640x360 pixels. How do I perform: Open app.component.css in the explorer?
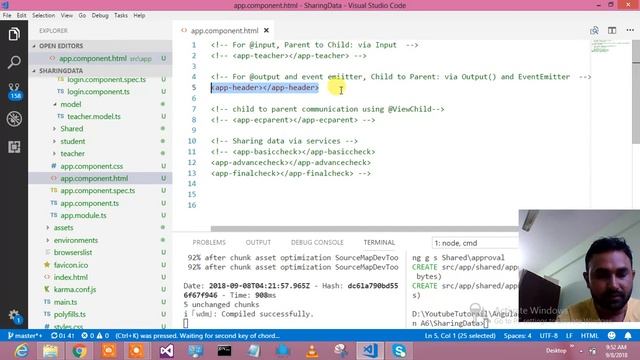click(x=91, y=166)
